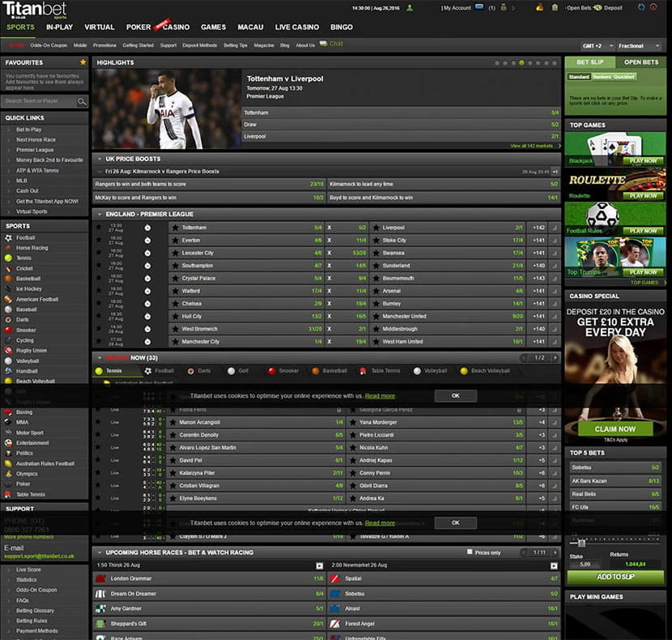Switch to the Open Bets tab
Screen dimensions: 672x640
pos(641,62)
